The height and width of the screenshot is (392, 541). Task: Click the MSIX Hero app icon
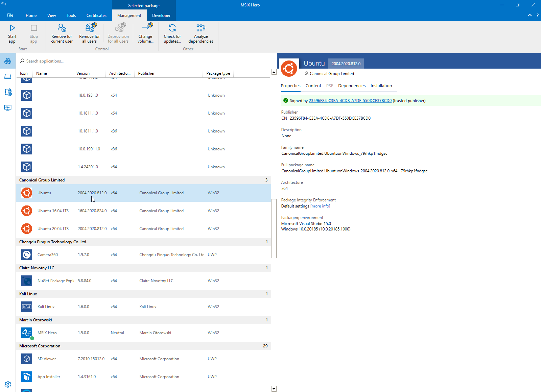pos(27,333)
